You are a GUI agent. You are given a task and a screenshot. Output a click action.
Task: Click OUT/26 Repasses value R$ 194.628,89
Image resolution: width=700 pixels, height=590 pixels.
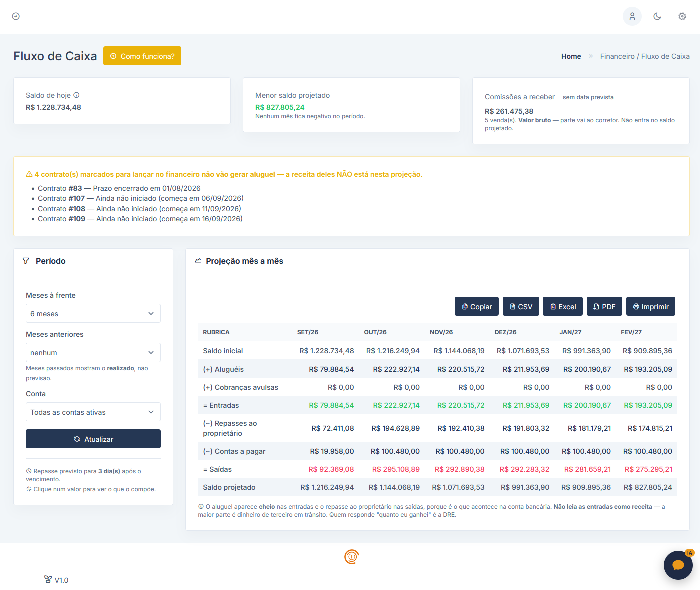395,428
